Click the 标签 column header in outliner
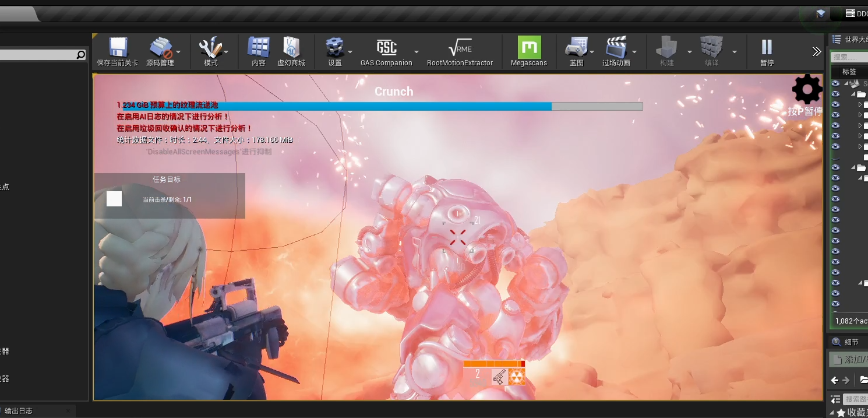 849,71
